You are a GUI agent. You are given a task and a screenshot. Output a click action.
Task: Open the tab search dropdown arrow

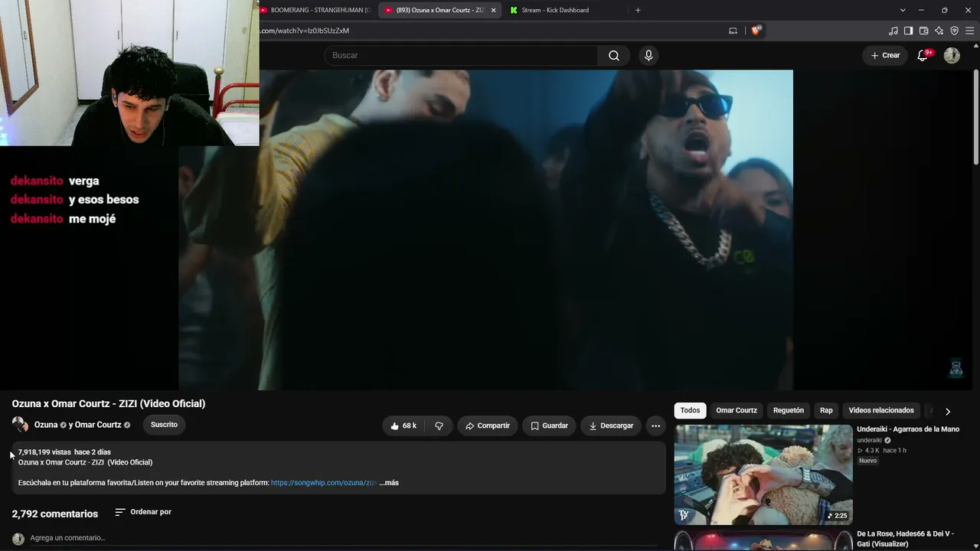(x=903, y=10)
